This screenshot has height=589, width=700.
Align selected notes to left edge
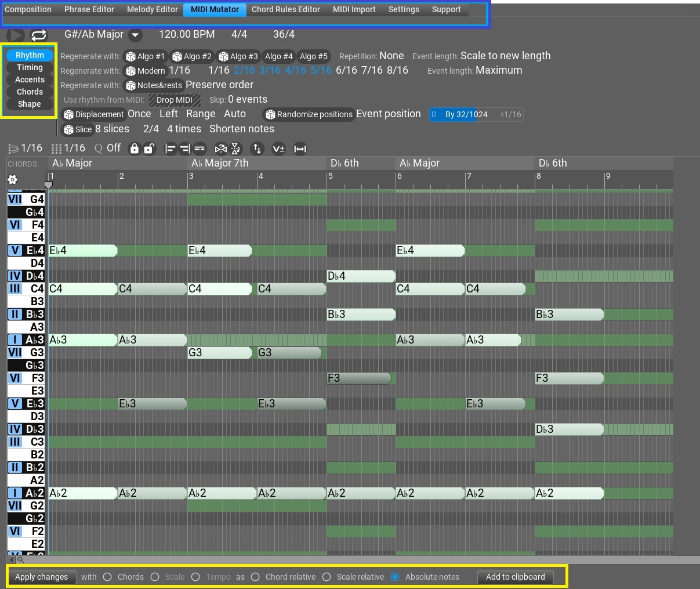point(171,149)
